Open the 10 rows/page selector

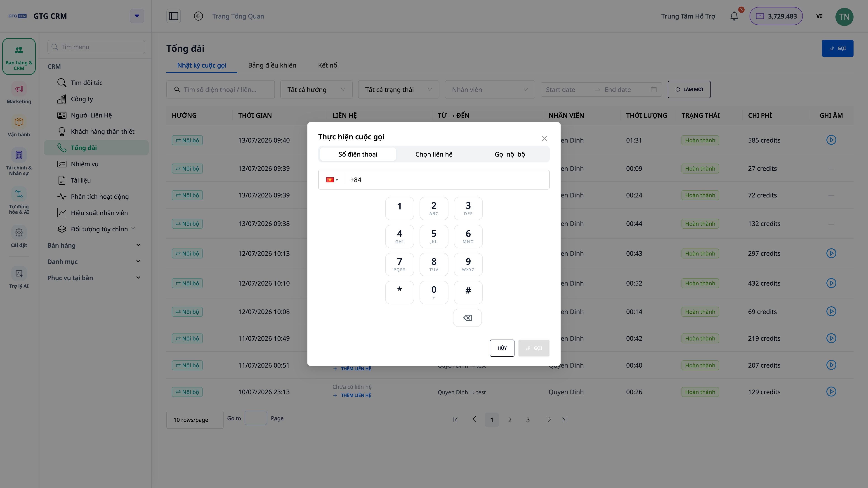point(195,420)
